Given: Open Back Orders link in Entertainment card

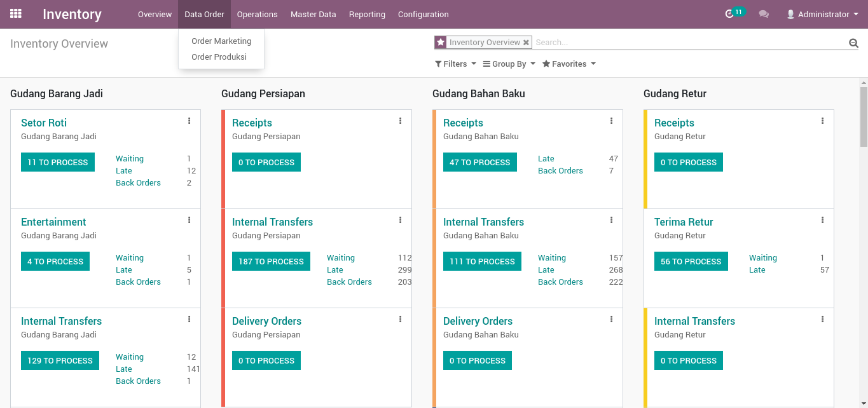Looking at the screenshot, I should pyautogui.click(x=138, y=282).
